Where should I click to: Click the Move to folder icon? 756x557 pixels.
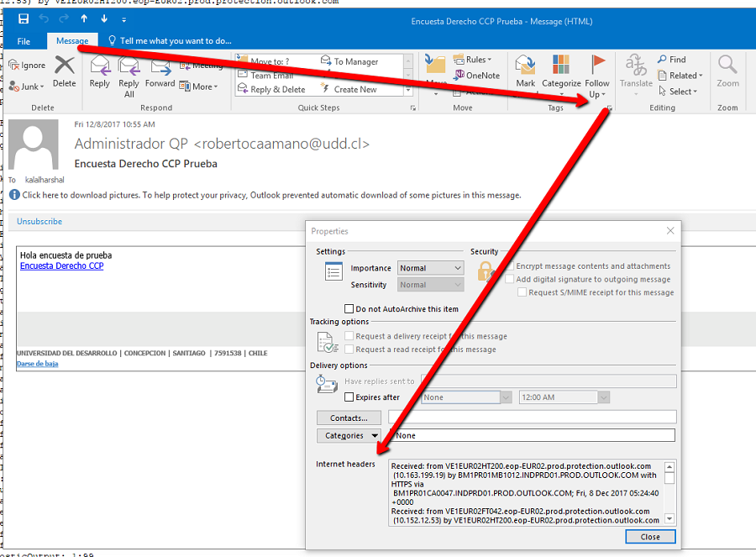[435, 65]
